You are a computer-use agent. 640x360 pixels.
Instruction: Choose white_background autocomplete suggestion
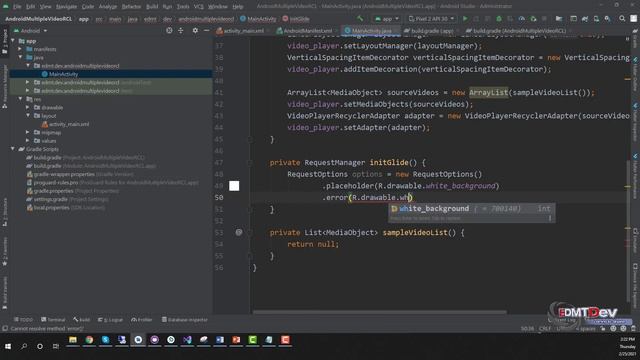click(471, 209)
